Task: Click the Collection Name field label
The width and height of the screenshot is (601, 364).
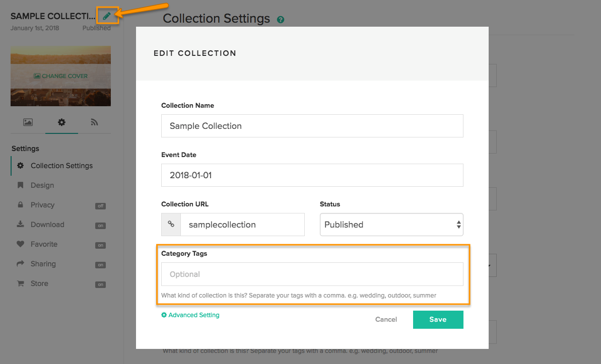Action: [187, 105]
